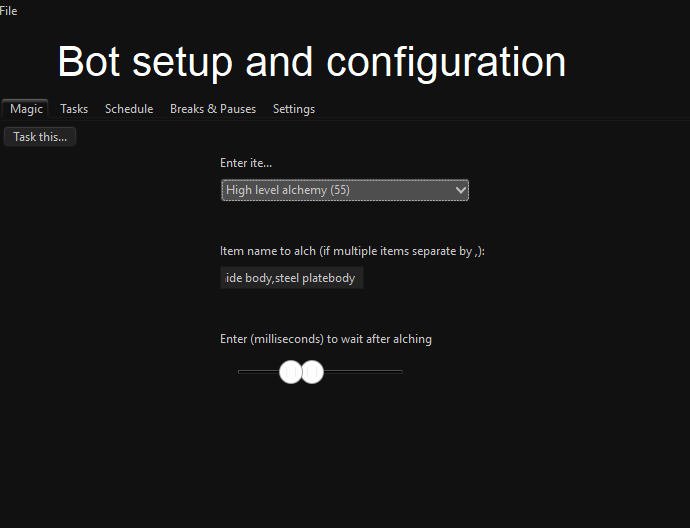Click slider track left of both thumbs
Image resolution: width=690 pixels, height=528 pixels.
point(257,372)
